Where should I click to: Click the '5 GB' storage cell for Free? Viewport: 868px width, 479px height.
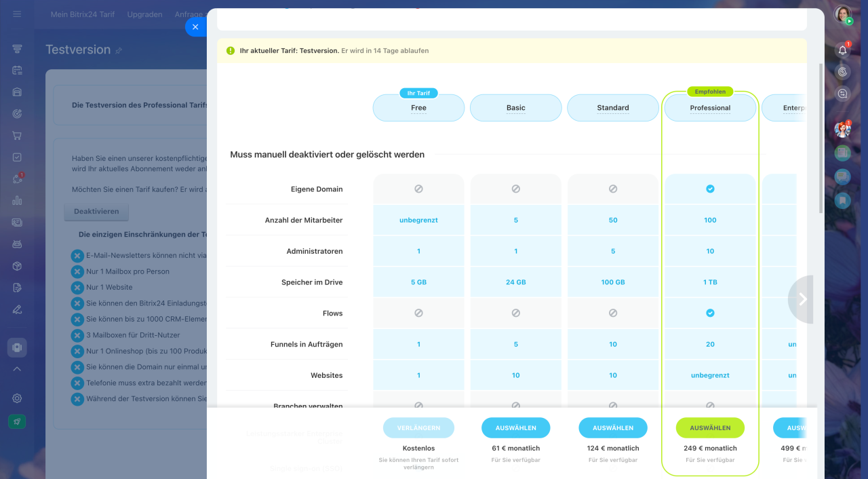[418, 282]
